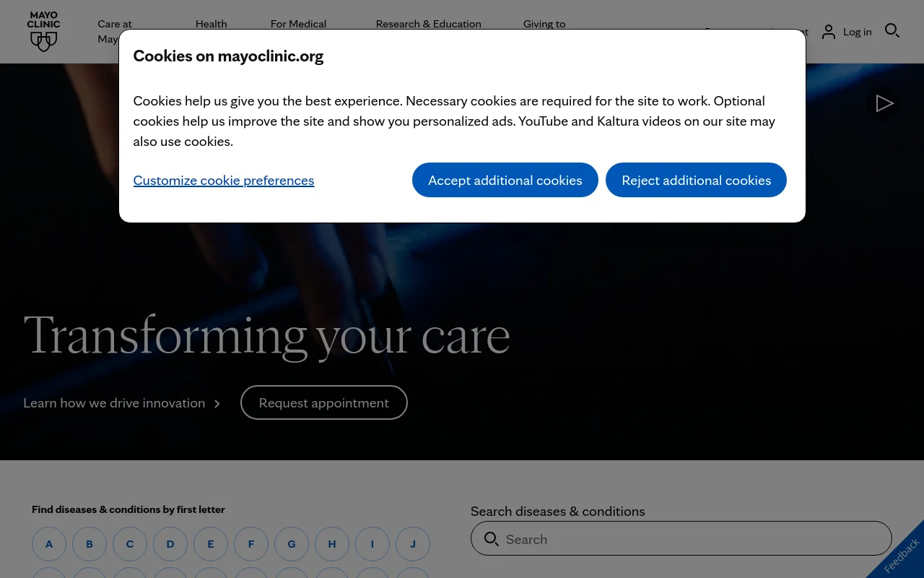Follow the Learn how we drive innovation link
This screenshot has height=578, width=924.
pos(114,402)
